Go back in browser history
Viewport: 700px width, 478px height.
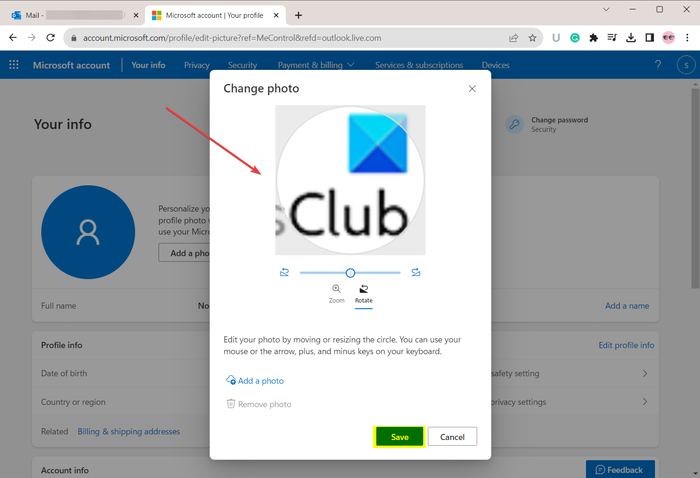pyautogui.click(x=13, y=38)
